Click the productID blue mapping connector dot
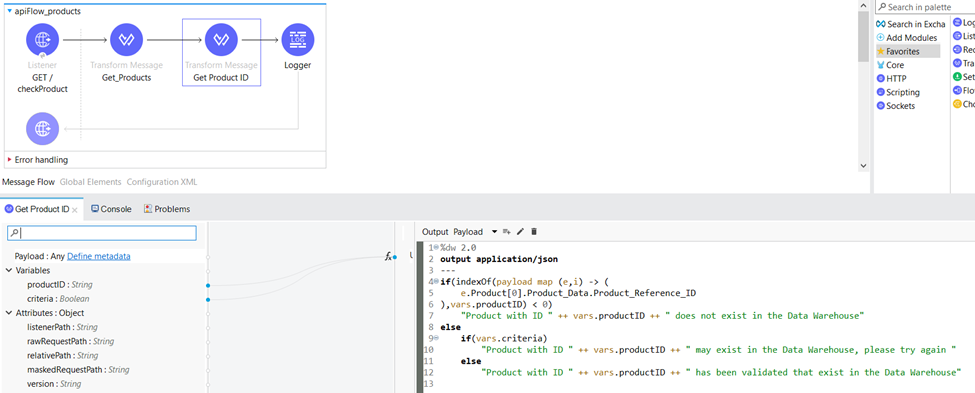The image size is (975, 393). (208, 285)
